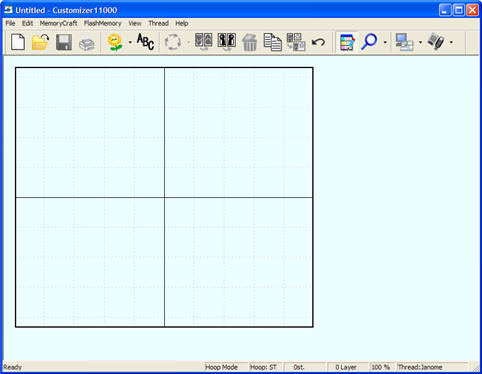Print using the printer icon
Image resolution: width=482 pixels, height=374 pixels.
click(87, 44)
